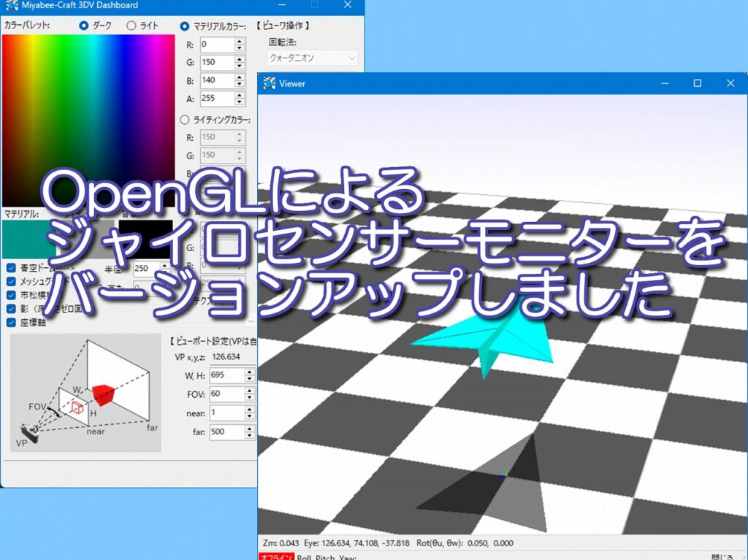The height and width of the screenshot is (560, 748).
Task: Decrease far value with spinner down arrow
Action: (250, 435)
